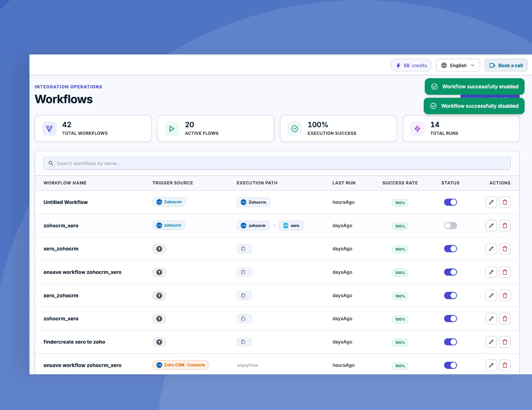Delete the onsave workflow that ran daysAgo

pos(505,272)
